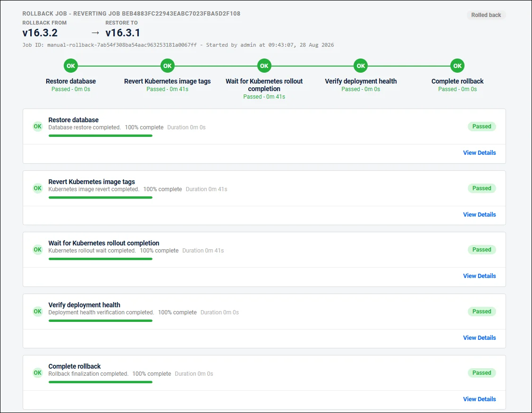The height and width of the screenshot is (413, 532).
Task: Open View Details for Verify deployment health
Action: tap(479, 337)
